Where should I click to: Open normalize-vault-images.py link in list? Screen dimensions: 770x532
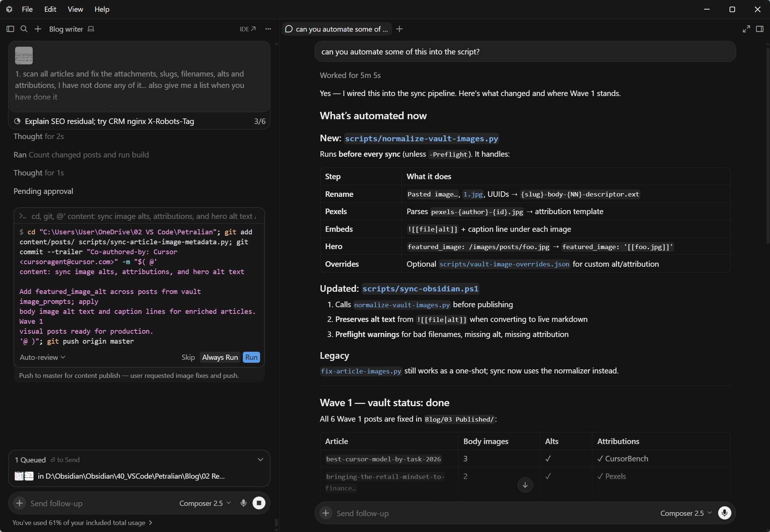pos(402,305)
